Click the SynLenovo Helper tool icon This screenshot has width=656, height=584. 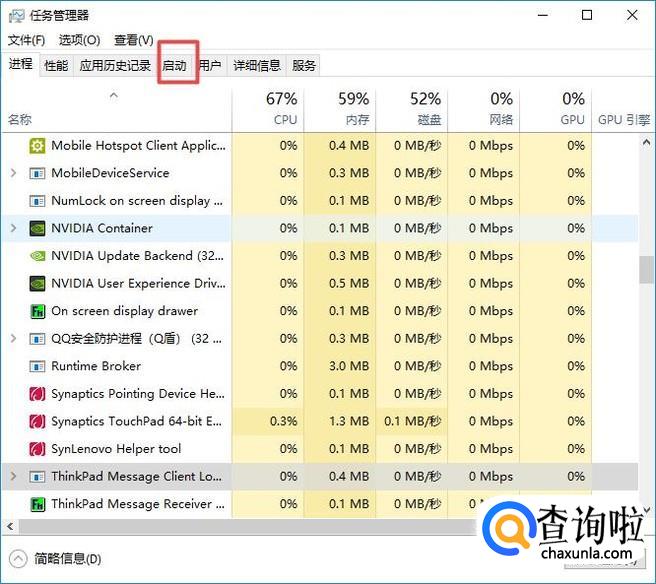[37, 449]
